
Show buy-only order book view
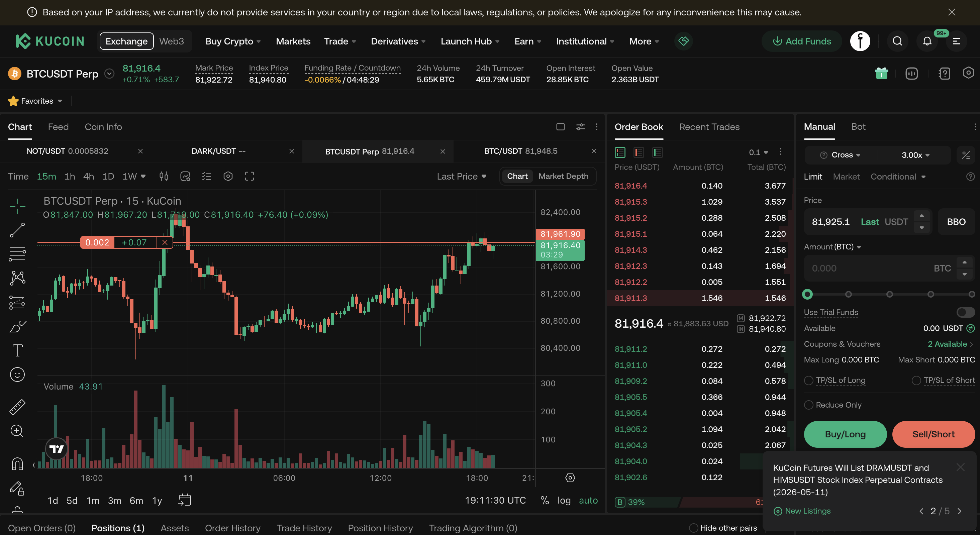click(658, 152)
